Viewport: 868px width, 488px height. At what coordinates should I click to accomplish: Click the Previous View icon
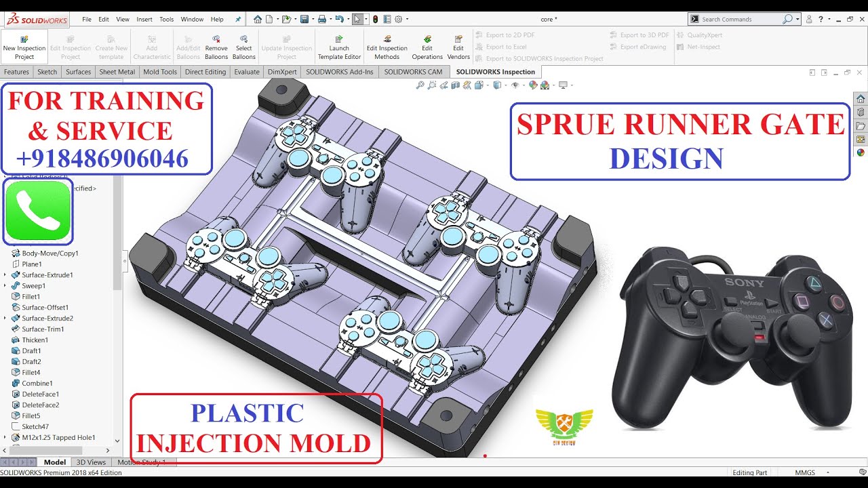tap(444, 85)
